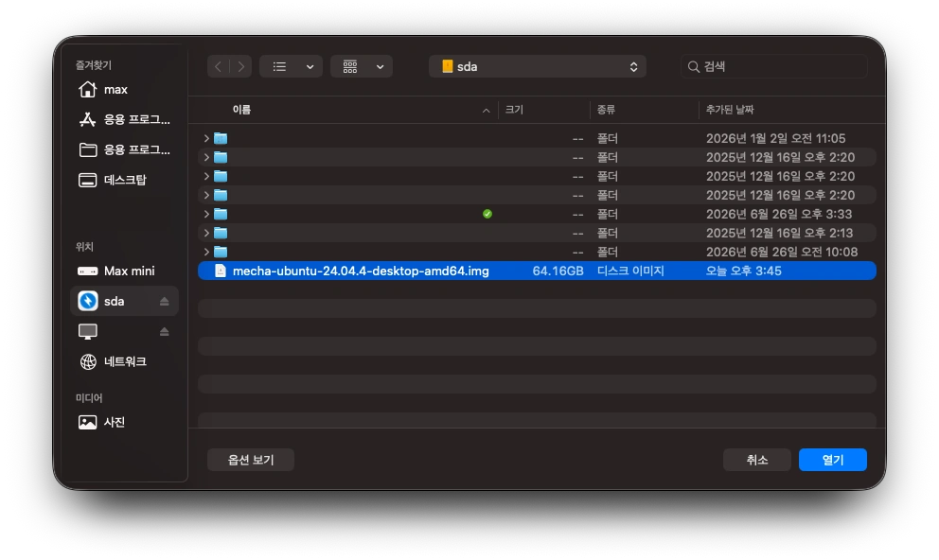
Task: Go back with the left arrow button
Action: pyautogui.click(x=219, y=66)
